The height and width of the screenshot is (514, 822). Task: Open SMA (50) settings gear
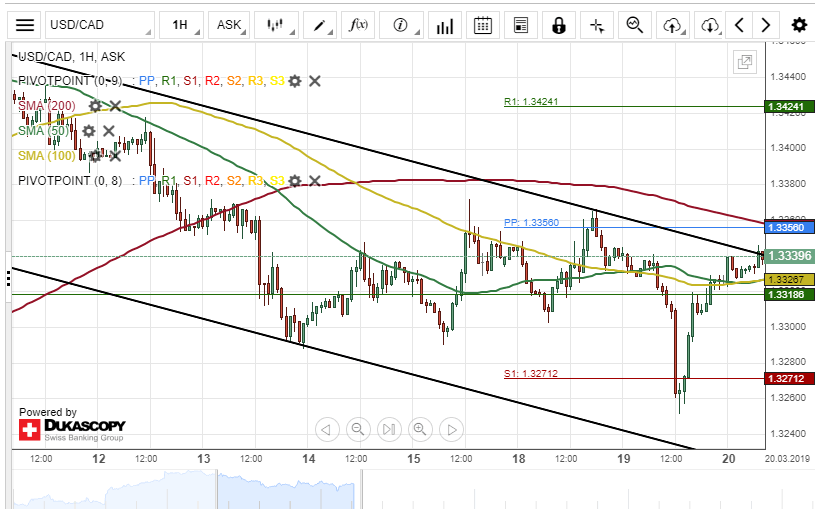[89, 131]
